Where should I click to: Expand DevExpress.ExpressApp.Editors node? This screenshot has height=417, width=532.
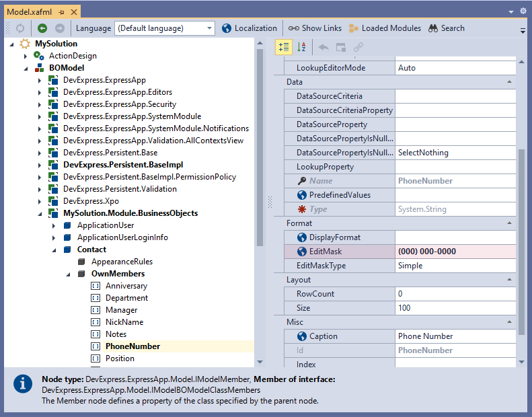point(40,92)
